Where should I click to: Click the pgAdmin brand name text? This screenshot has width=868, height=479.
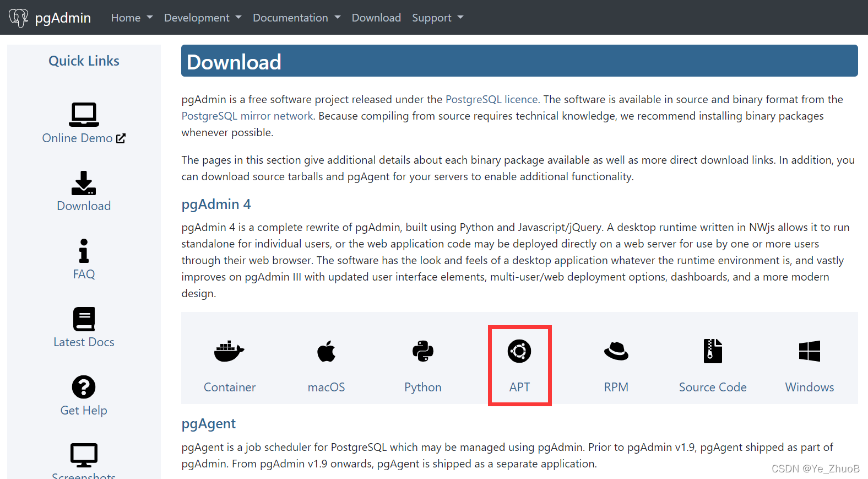63,18
